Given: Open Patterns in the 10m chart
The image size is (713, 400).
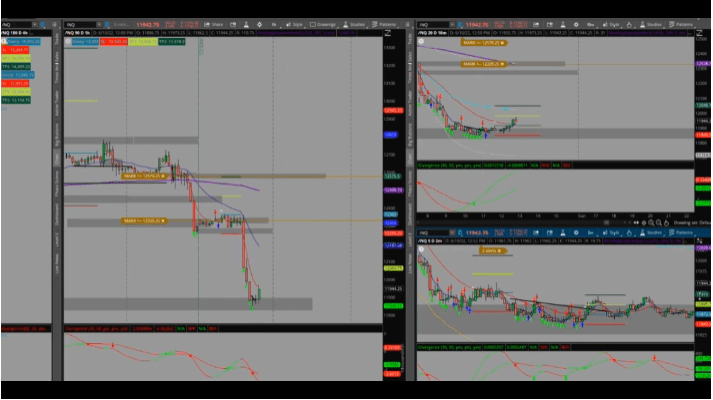Looking at the screenshot, I should 681,25.
